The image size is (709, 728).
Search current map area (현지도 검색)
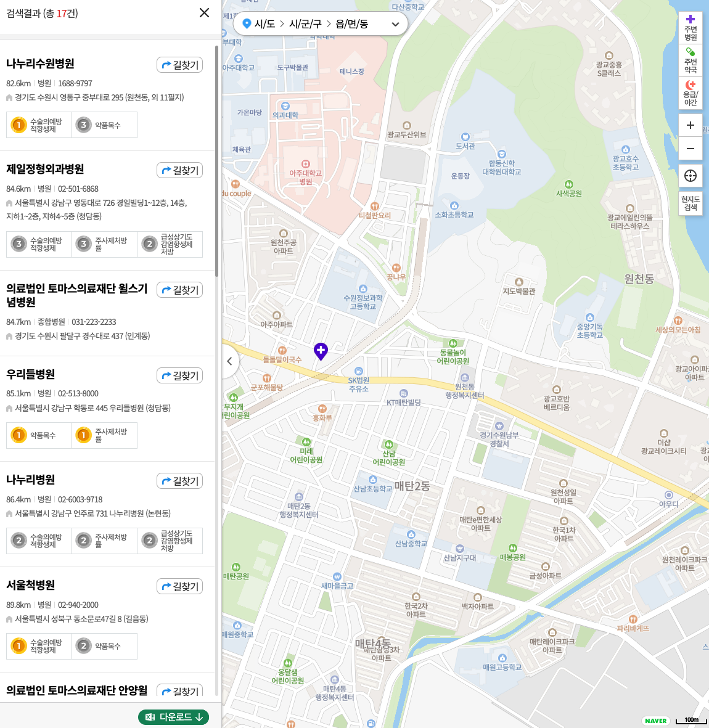click(x=691, y=203)
